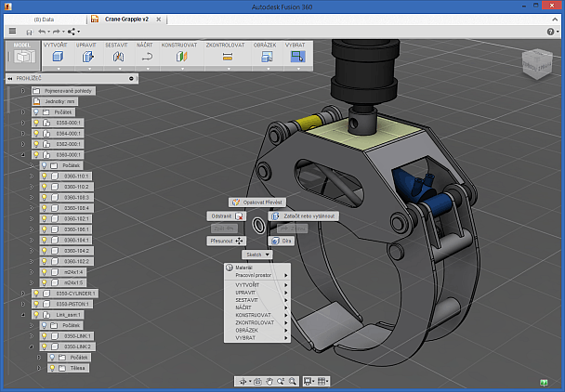Toggle visibility bulb of Tělesa folder
Viewport: 565px width, 392px height.
click(x=52, y=368)
